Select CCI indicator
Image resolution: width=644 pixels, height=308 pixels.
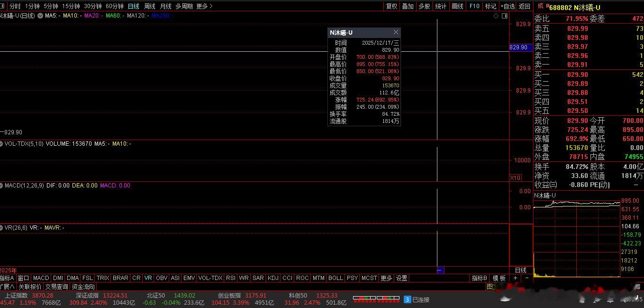(x=288, y=278)
